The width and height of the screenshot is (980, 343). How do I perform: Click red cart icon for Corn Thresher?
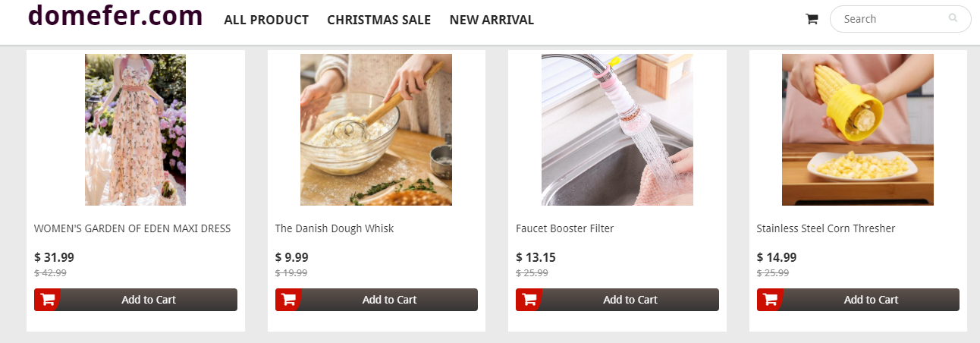(770, 300)
